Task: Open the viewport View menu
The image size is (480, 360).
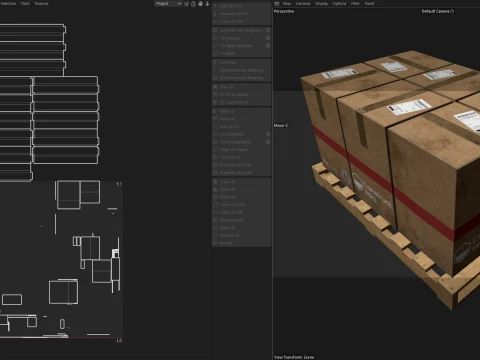Action: click(x=287, y=4)
